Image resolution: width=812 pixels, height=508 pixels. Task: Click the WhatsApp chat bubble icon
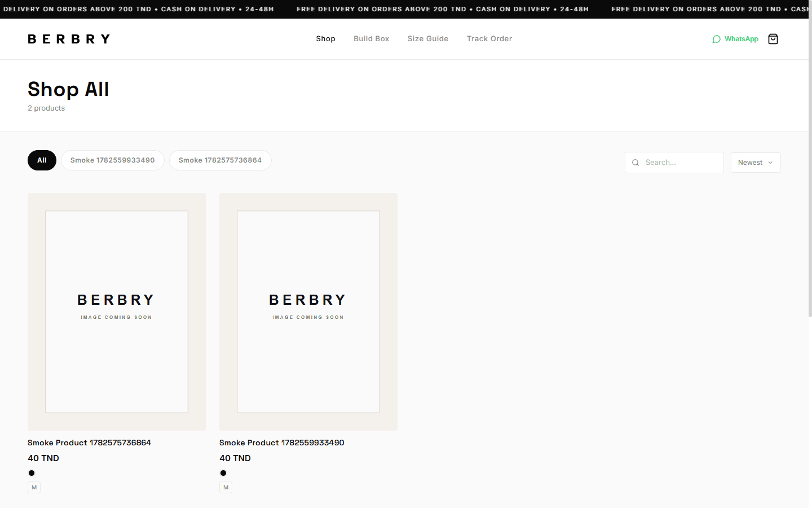[716, 39]
